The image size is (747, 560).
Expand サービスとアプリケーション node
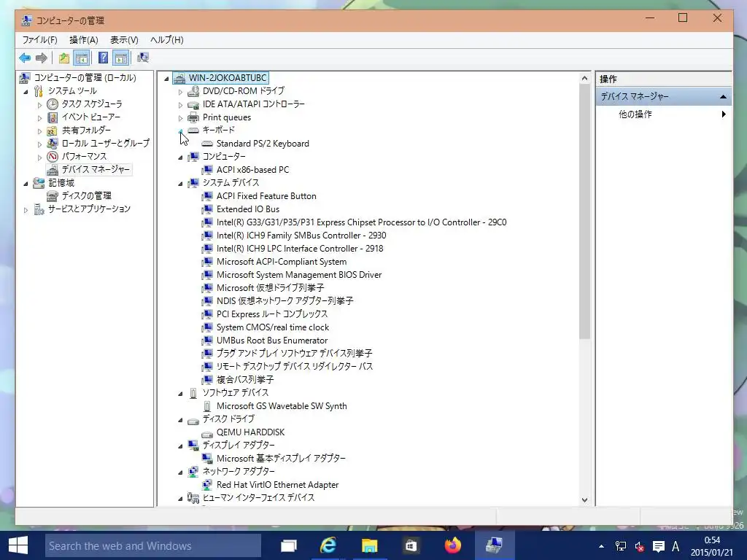click(x=26, y=209)
